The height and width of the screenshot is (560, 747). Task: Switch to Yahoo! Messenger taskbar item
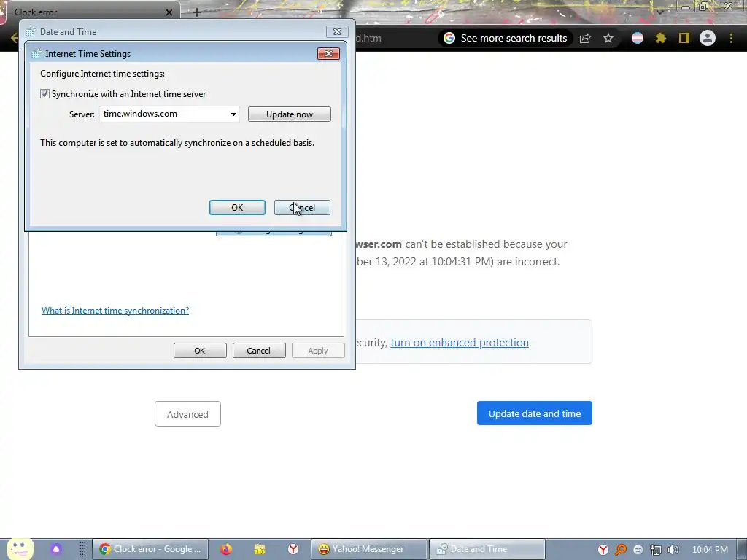pos(368,549)
